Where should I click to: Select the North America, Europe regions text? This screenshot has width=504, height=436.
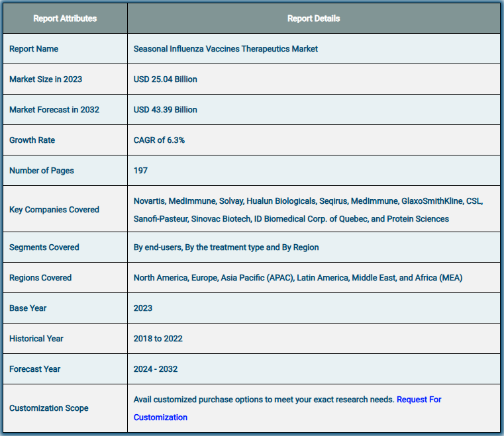[298, 278]
